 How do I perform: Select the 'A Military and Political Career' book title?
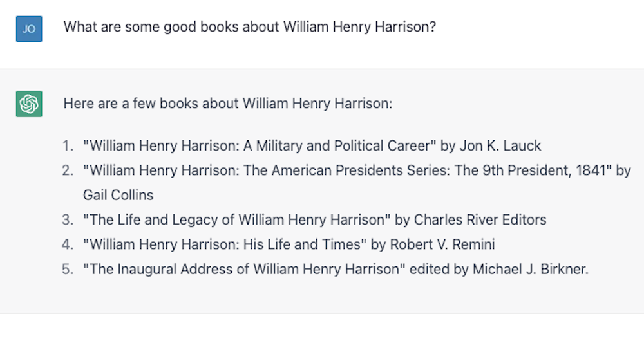pos(260,145)
